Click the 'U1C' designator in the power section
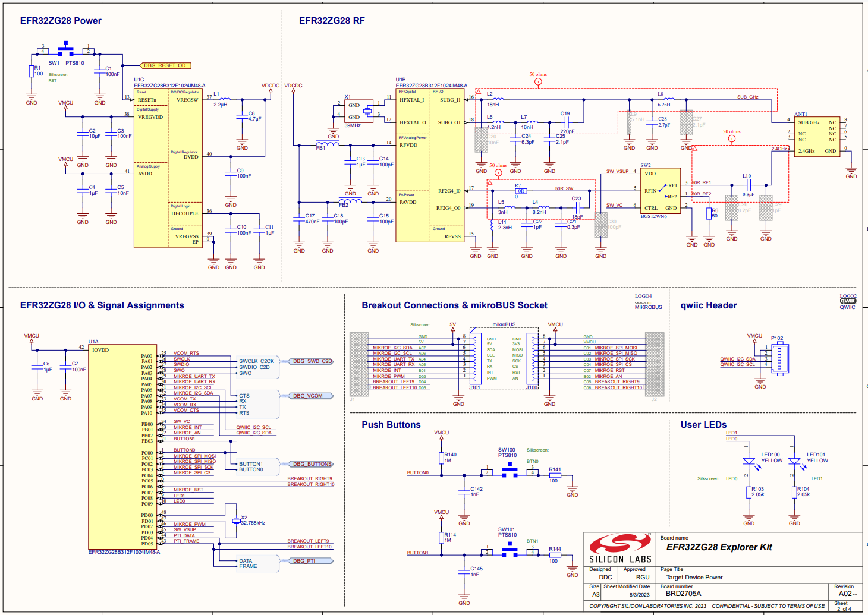This screenshot has height=615, width=868. click(139, 80)
